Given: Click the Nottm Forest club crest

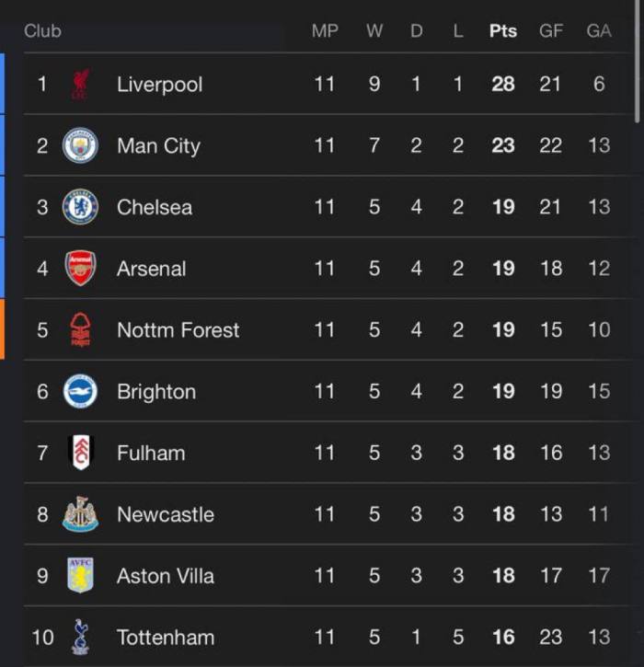Looking at the screenshot, I should [80, 329].
